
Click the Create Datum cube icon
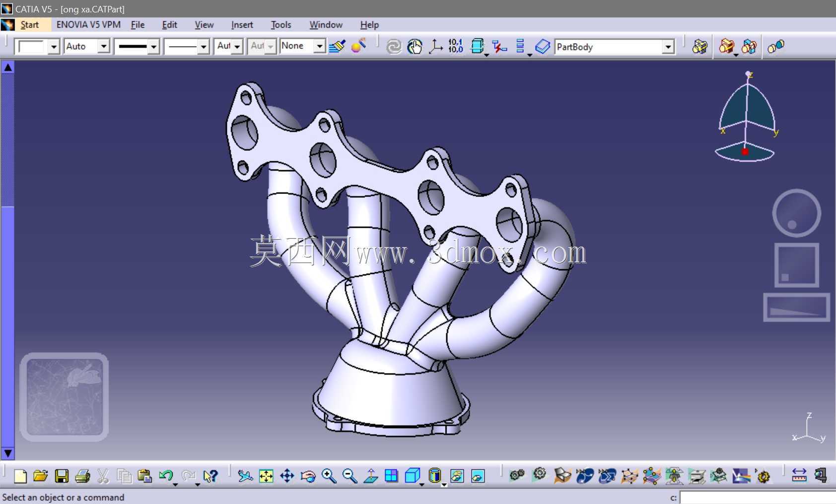click(x=477, y=47)
